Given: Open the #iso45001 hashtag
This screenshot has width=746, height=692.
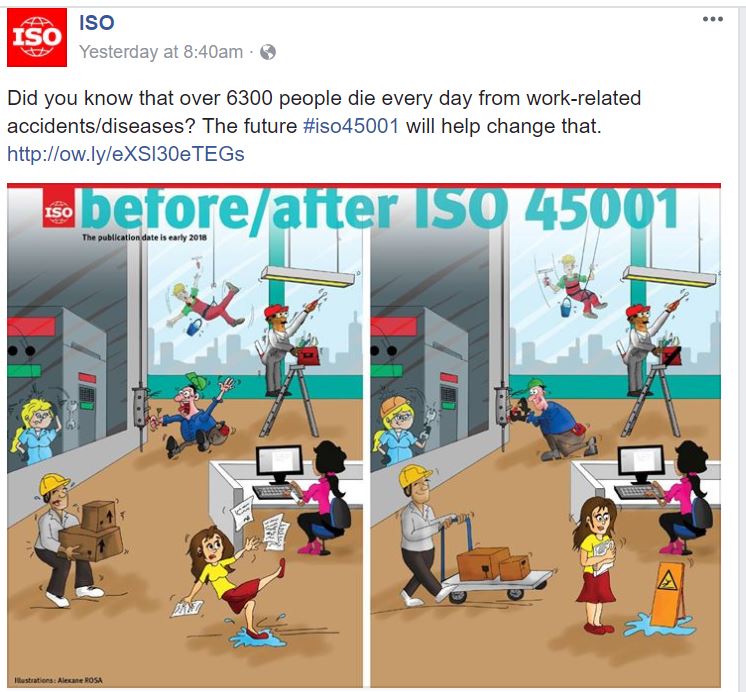Looking at the screenshot, I should pos(351,126).
